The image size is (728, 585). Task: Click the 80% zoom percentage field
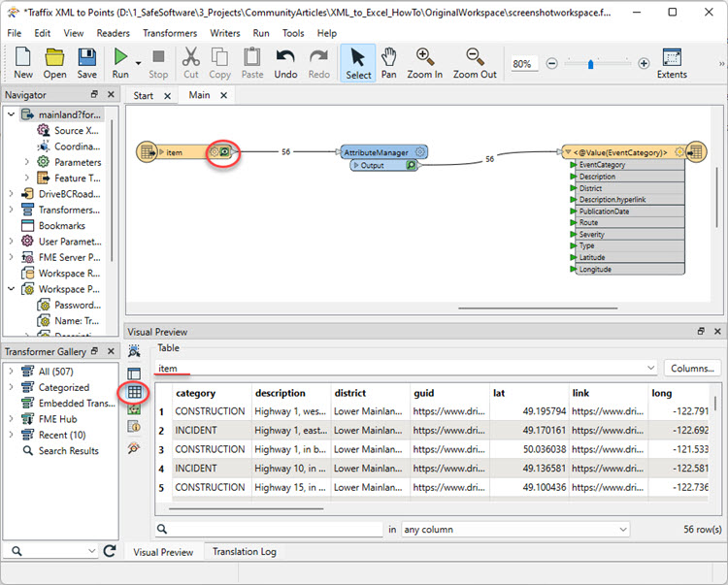pyautogui.click(x=524, y=64)
